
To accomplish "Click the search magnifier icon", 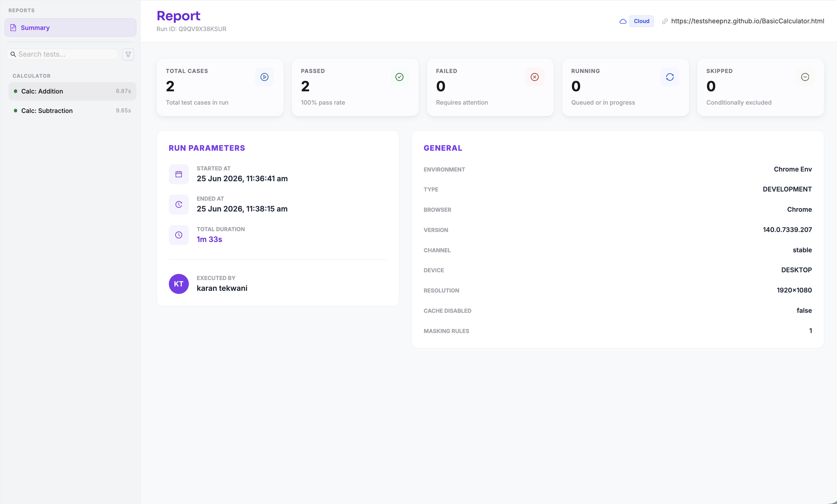I will coord(13,54).
